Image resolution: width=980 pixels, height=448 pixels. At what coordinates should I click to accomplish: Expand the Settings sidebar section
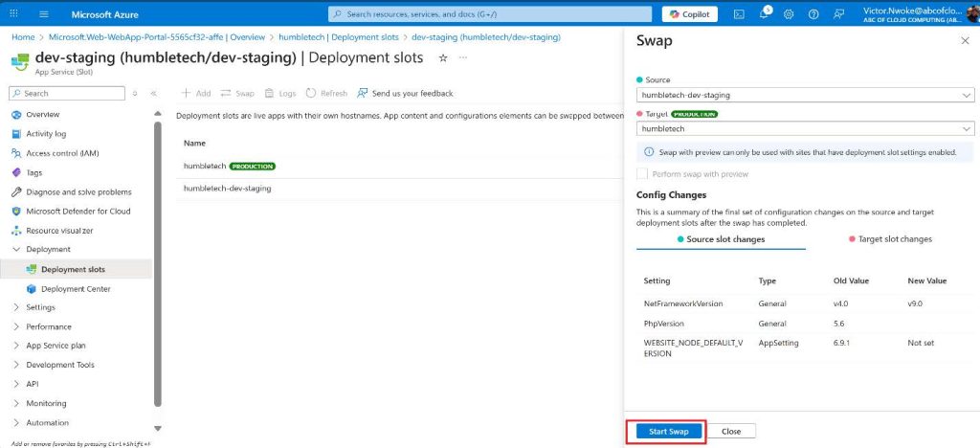coord(16,307)
